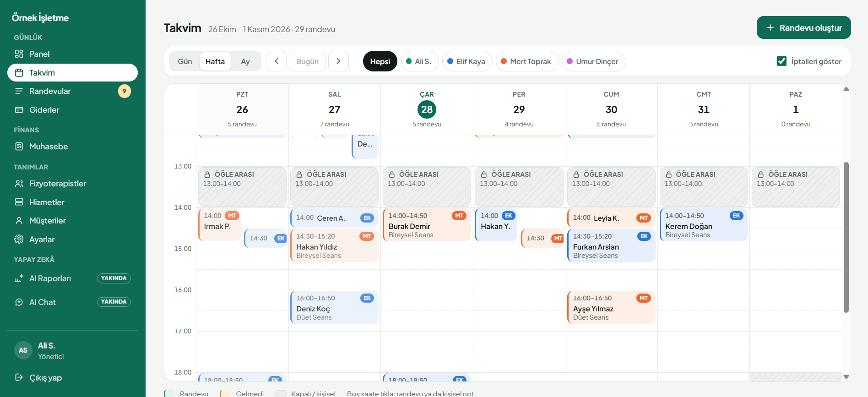This screenshot has width=868, height=397.
Task: Open Muhasebe accounting icon
Action: coord(19,147)
